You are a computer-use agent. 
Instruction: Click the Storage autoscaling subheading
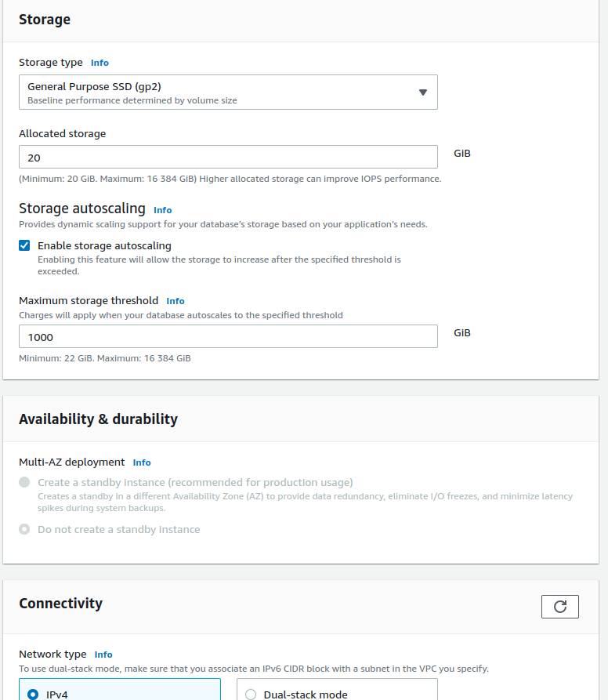pos(81,209)
